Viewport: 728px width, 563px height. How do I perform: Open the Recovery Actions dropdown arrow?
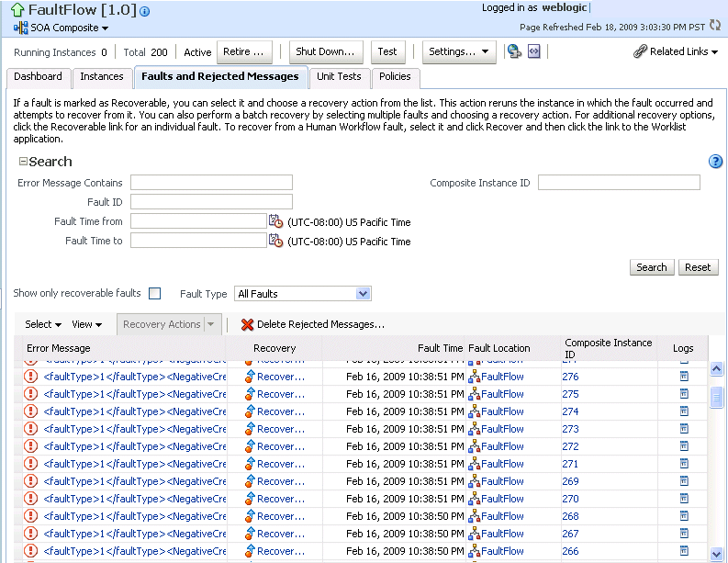click(211, 324)
